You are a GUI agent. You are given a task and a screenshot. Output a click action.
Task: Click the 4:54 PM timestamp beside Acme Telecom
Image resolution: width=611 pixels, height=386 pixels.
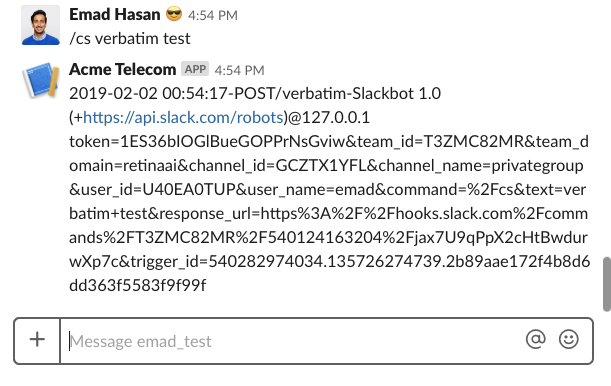[239, 71]
